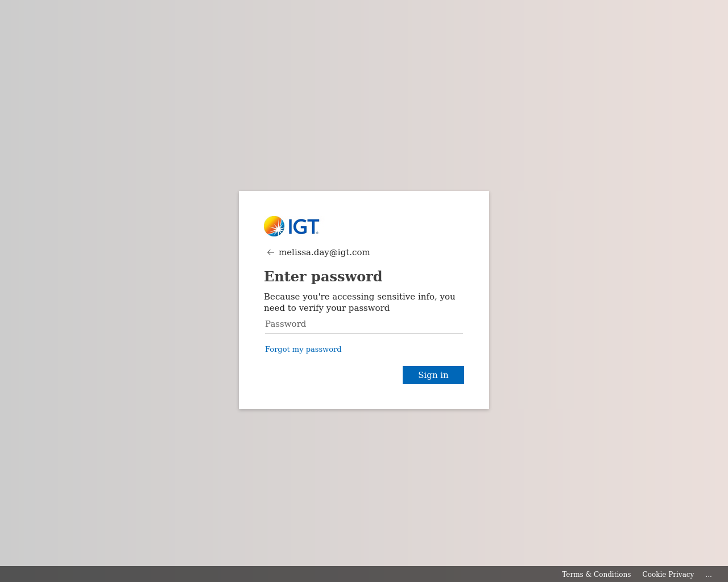Place cursor in Password placeholder box
728x582 pixels.
click(x=364, y=324)
